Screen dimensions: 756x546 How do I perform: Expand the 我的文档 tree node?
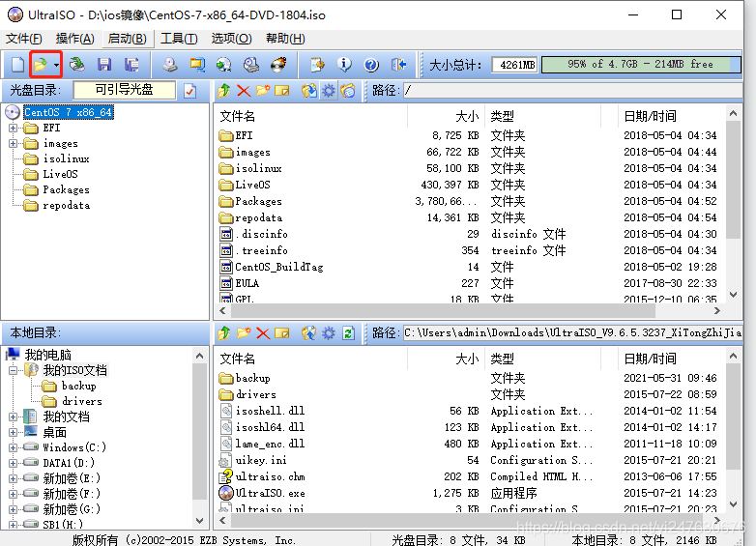13,417
